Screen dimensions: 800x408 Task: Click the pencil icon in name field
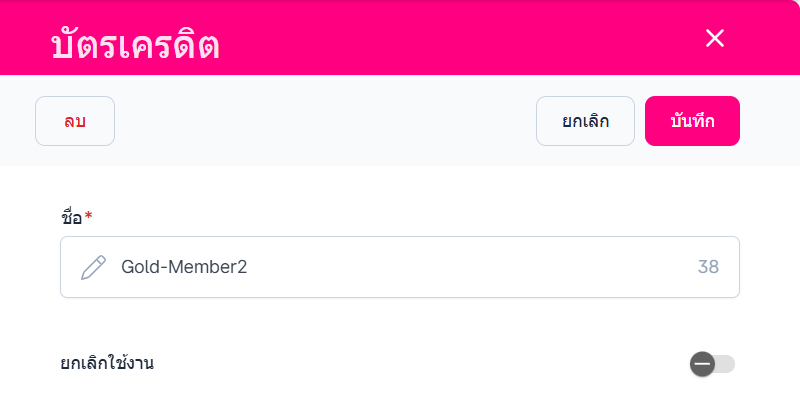click(x=93, y=267)
